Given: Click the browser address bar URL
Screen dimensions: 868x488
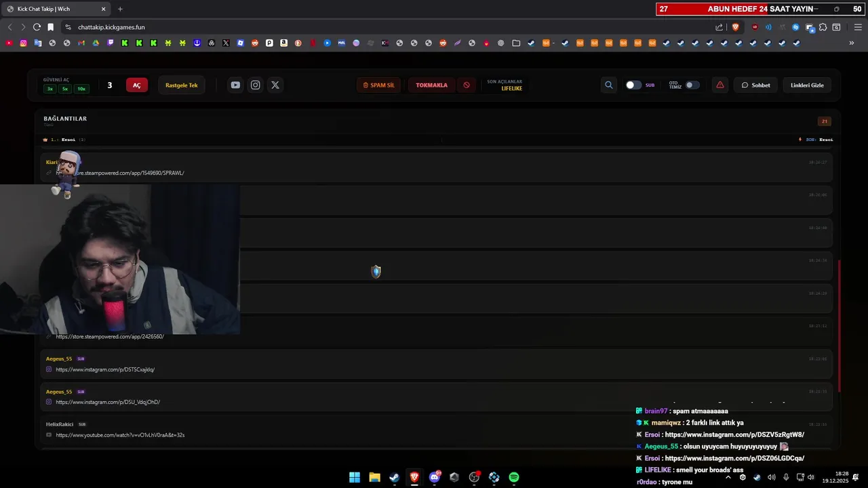Looking at the screenshot, I should [x=111, y=27].
